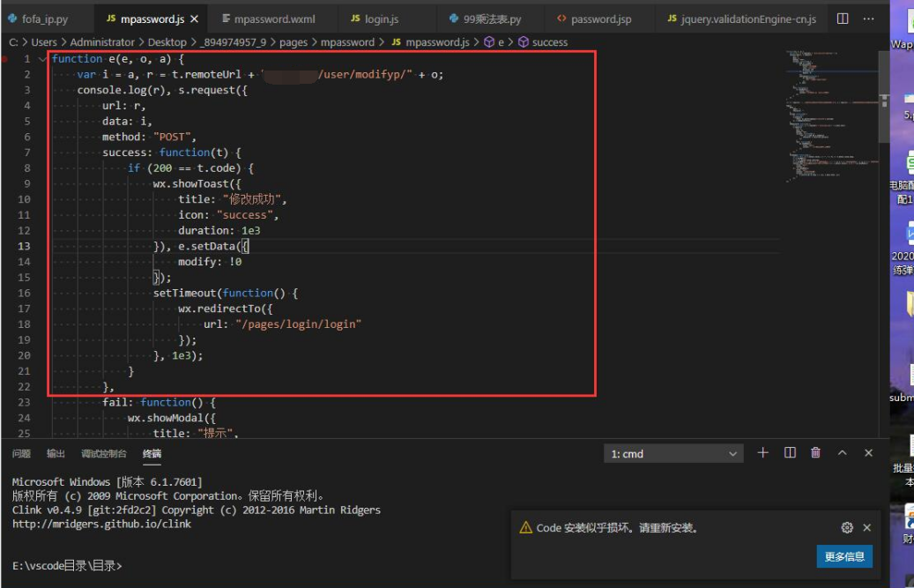Click the terminal prompt E:\vscode目录\目录>
914x588 pixels.
[67, 566]
